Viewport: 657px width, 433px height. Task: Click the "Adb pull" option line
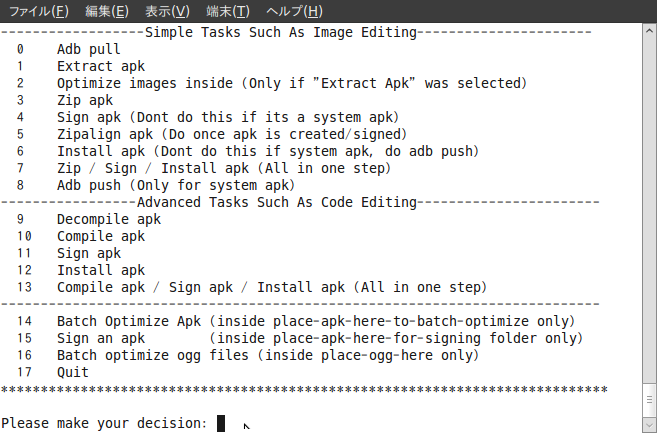pyautogui.click(x=88, y=49)
